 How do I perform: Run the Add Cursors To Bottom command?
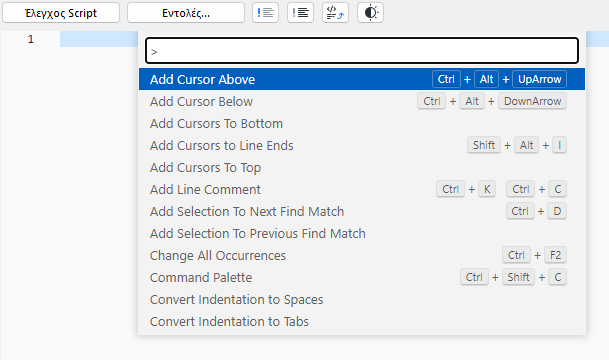pyautogui.click(x=362, y=123)
